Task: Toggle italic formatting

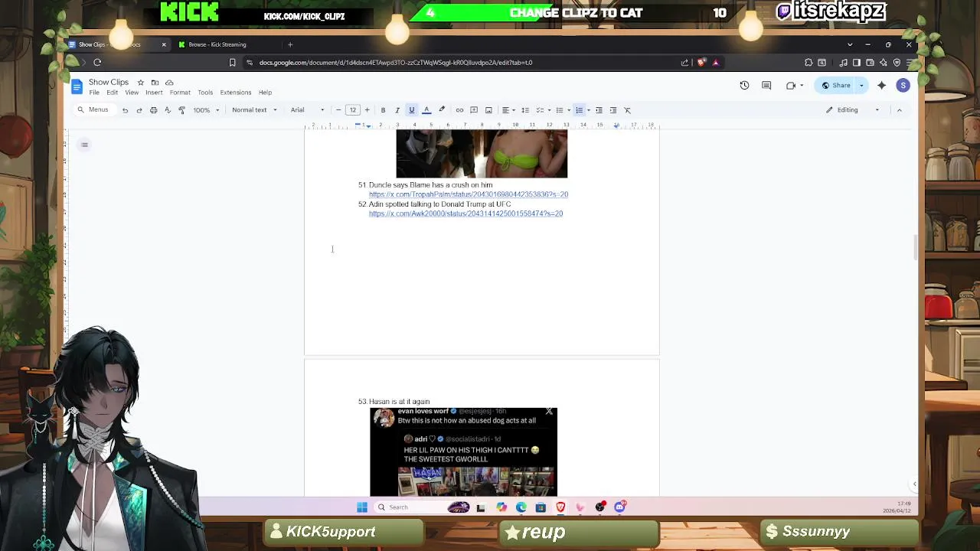Action: (x=397, y=110)
